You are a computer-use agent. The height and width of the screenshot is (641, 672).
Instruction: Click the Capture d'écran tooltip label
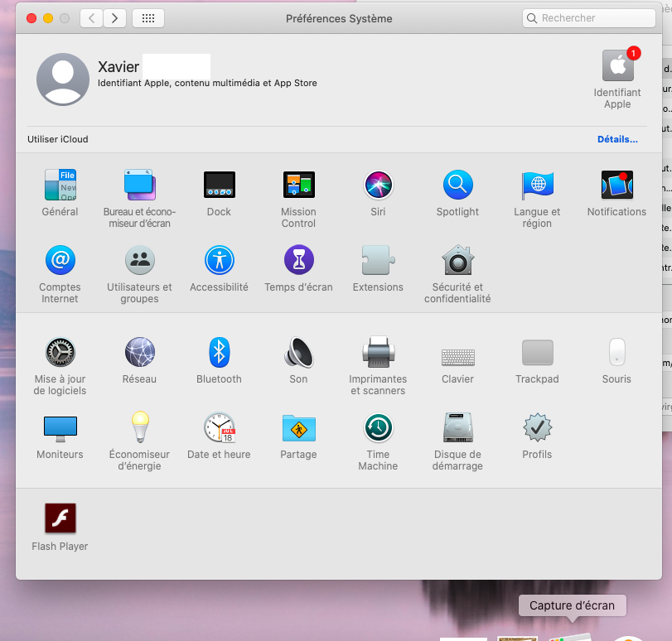click(572, 605)
